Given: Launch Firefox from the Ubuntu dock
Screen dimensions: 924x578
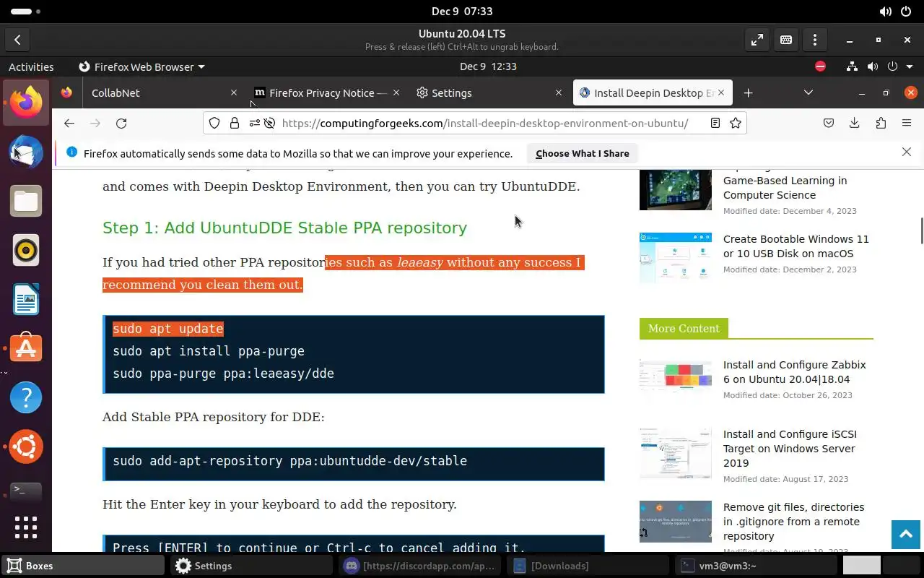Looking at the screenshot, I should click(26, 103).
